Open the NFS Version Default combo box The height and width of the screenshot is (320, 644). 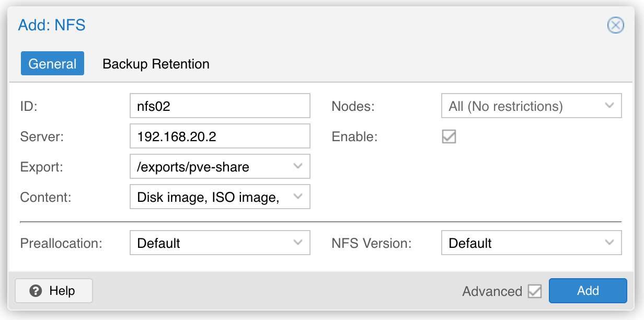point(532,243)
